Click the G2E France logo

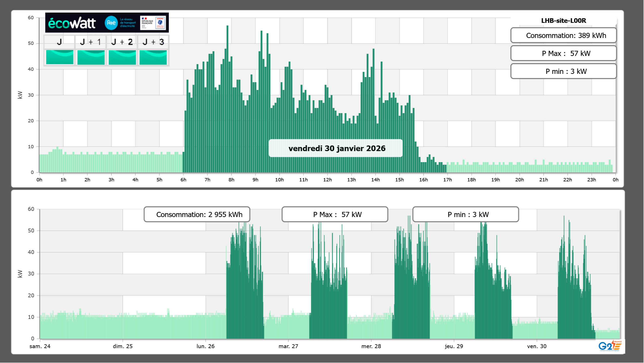(x=610, y=346)
